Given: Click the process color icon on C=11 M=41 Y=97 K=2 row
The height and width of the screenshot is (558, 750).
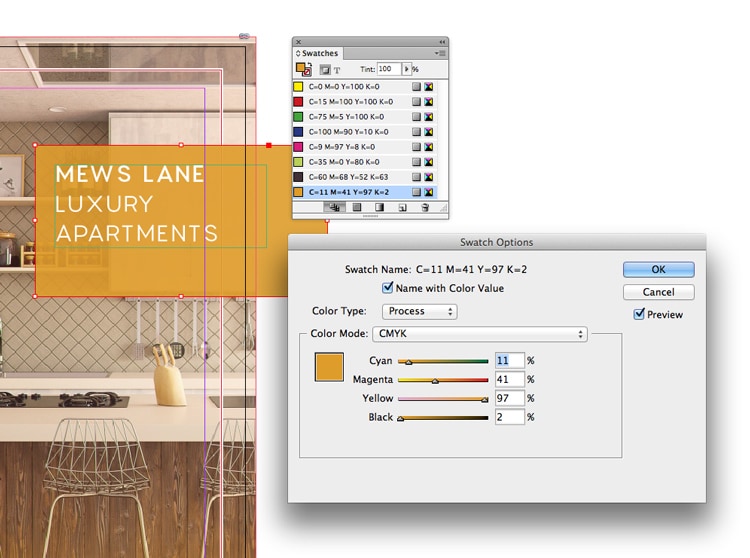Looking at the screenshot, I should point(416,192).
